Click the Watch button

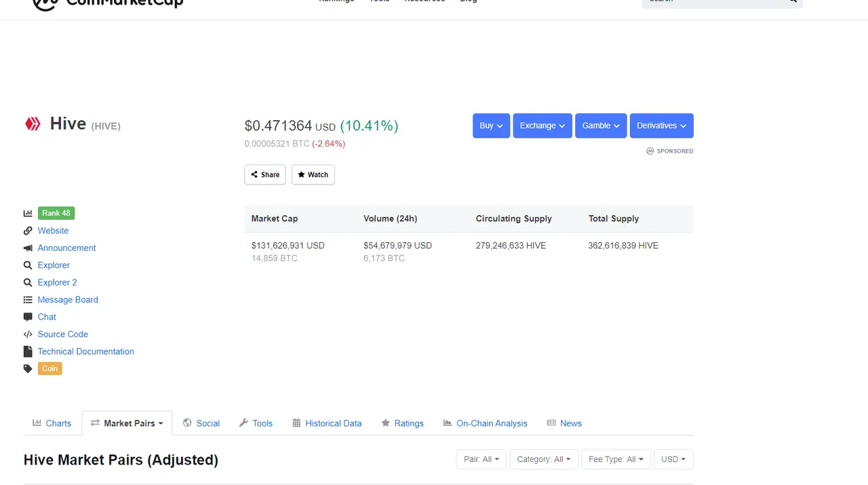click(313, 174)
